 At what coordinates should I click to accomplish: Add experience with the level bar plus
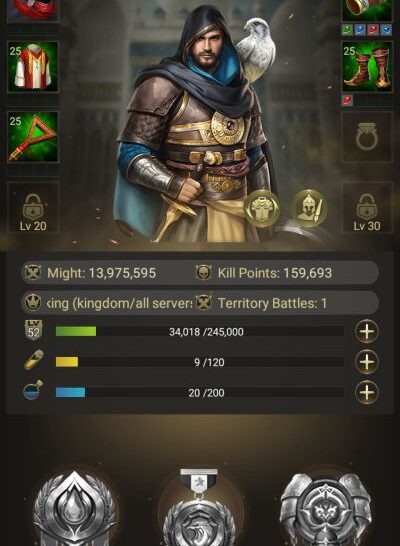(367, 331)
